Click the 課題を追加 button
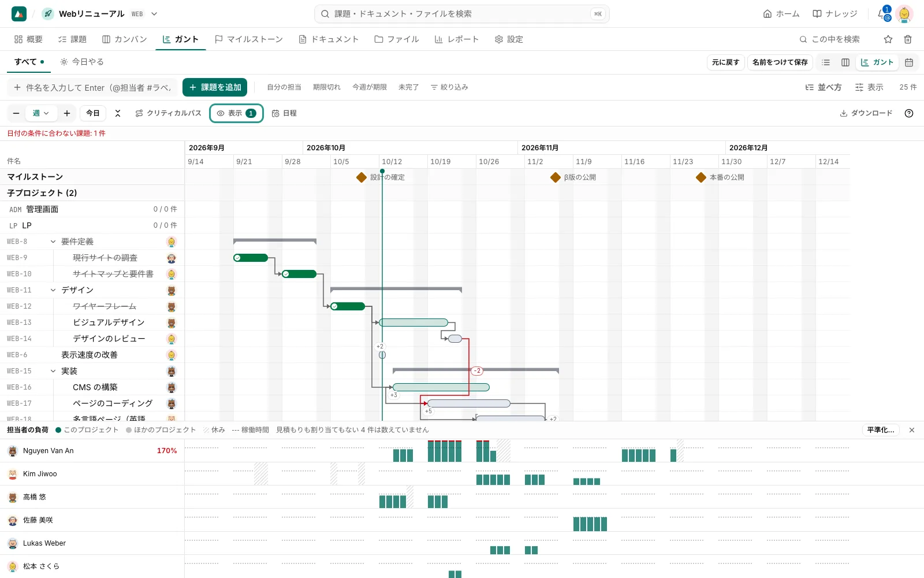This screenshot has height=578, width=924. tap(215, 87)
